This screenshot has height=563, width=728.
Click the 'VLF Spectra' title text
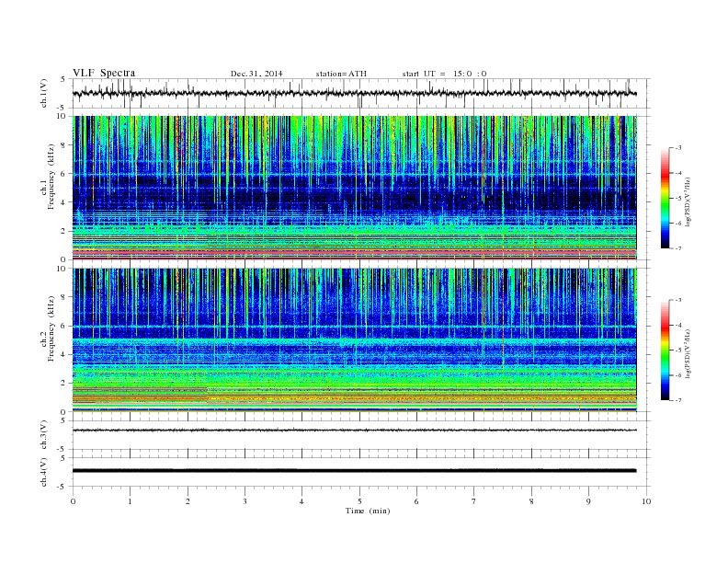click(104, 73)
